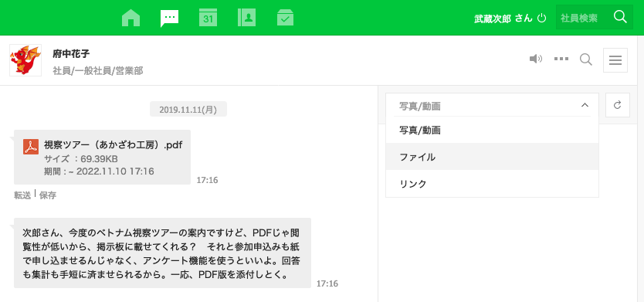Open the Home icon in top bar

131,18
